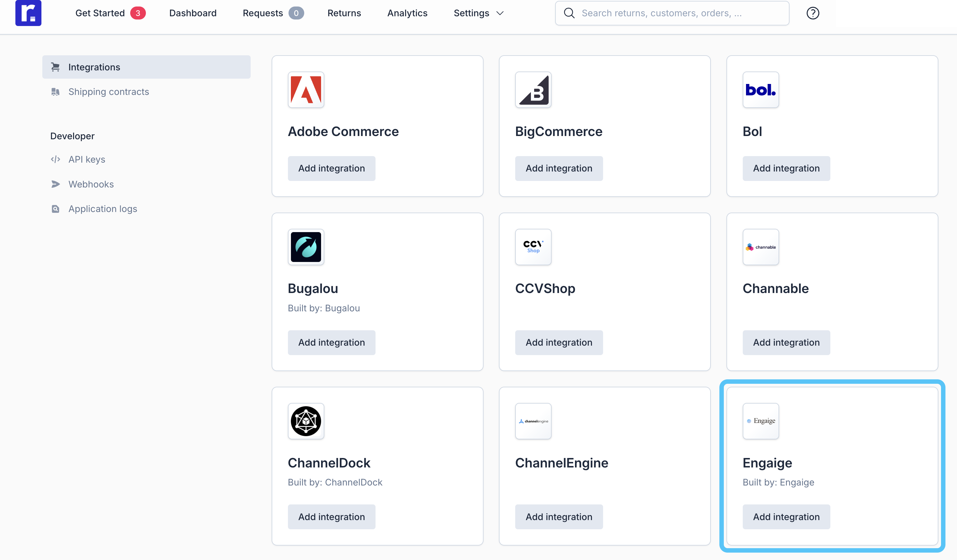Click the bol. logo
957x560 pixels.
[x=761, y=90]
